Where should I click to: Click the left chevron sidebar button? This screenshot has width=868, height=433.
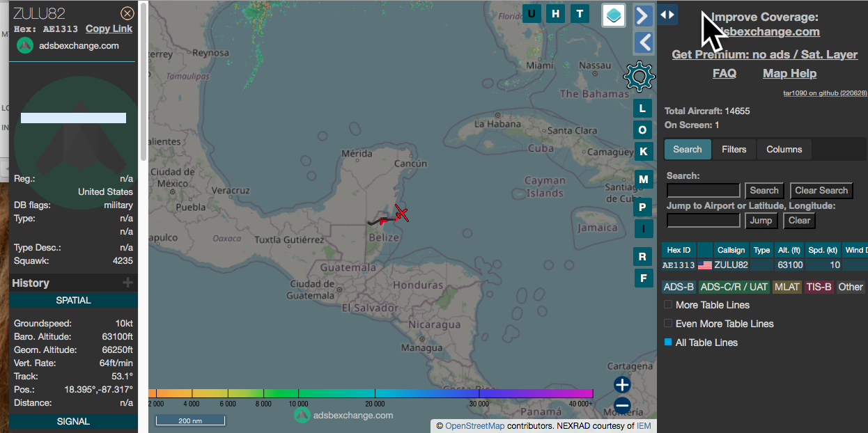(x=643, y=42)
